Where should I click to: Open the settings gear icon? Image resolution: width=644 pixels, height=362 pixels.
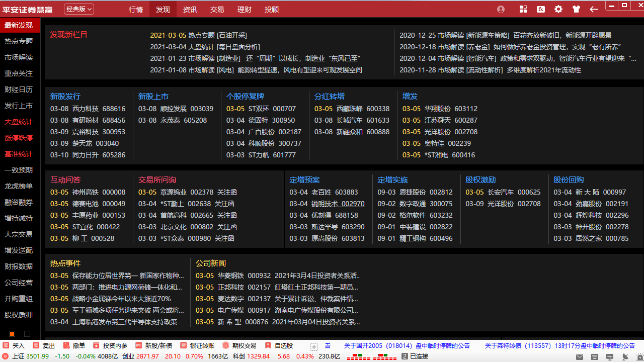558,9
